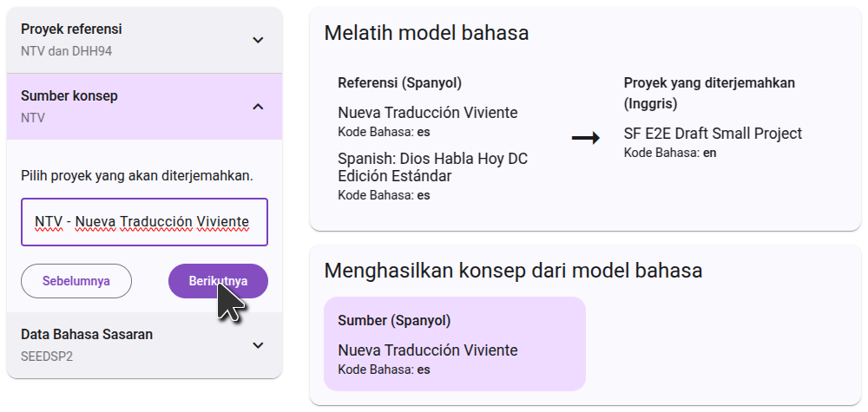Click the Melatih model bahasa heading
The width and height of the screenshot is (868, 412).
[426, 34]
